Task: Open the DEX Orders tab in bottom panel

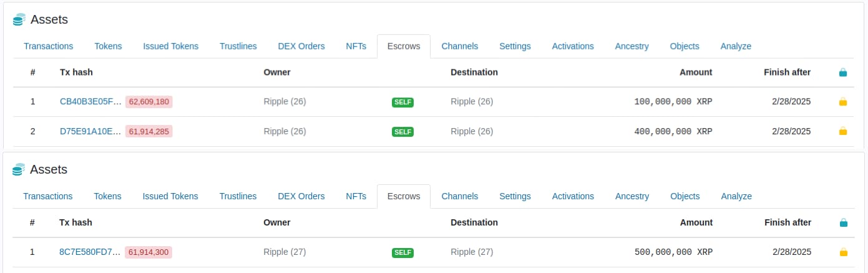Action: [x=301, y=196]
